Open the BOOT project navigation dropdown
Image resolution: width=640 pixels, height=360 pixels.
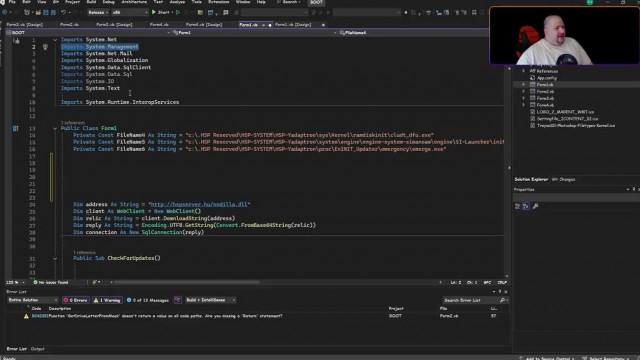click(88, 33)
